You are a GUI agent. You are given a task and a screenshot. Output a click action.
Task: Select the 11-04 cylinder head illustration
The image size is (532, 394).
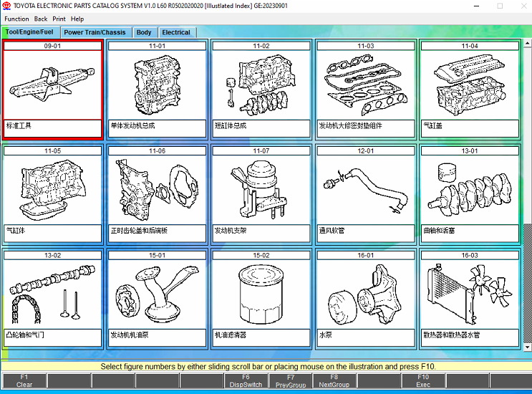(470, 85)
